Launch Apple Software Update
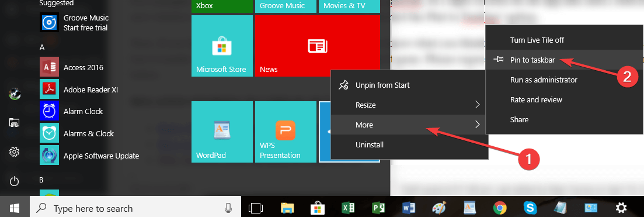Screen dimensions: 644x217 pyautogui.click(x=89, y=156)
